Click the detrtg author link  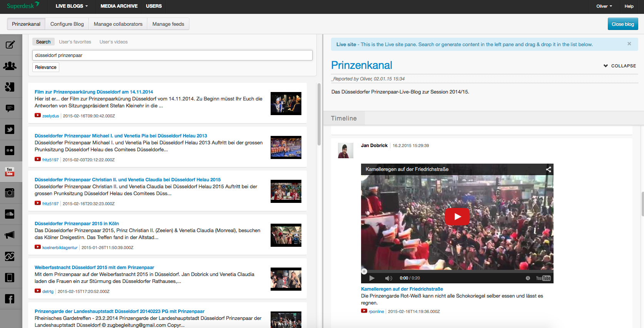48,291
